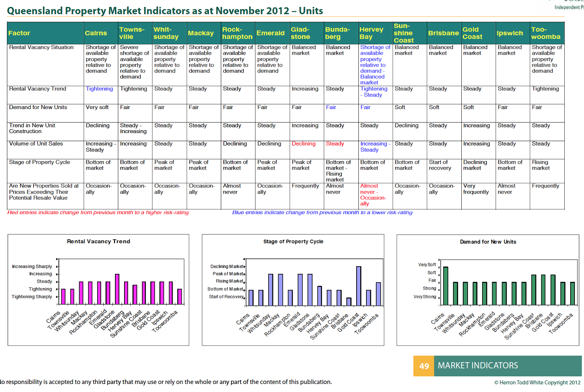584x392 pixels.
Task: Click 'Start of Recovery' axis label in cycle chart
Action: point(226,297)
